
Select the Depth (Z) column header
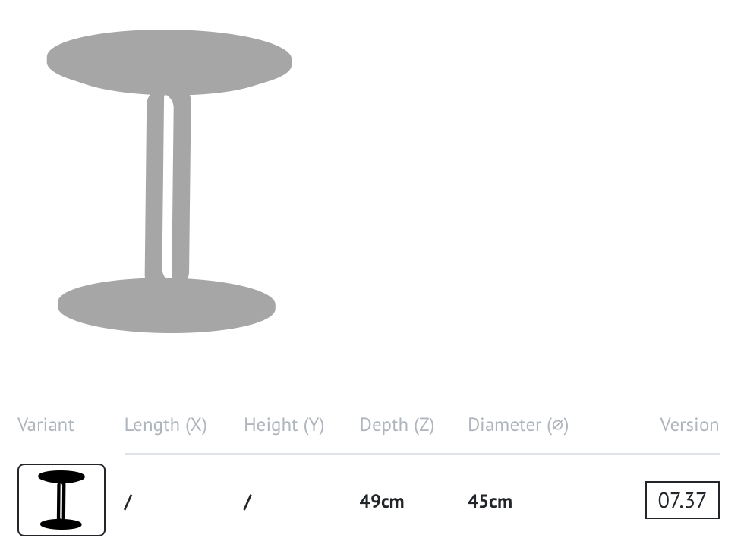(396, 425)
